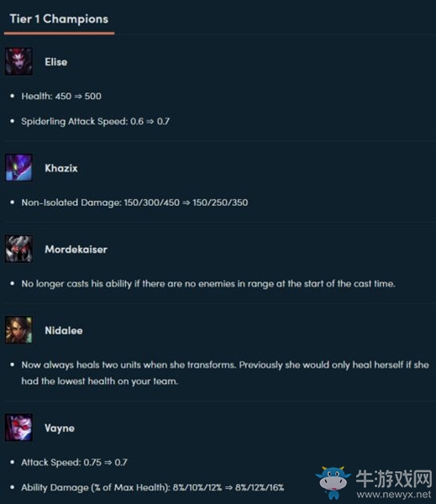Click the Elise Health 450 to 500 line
The image size is (436, 504).
click(x=61, y=96)
